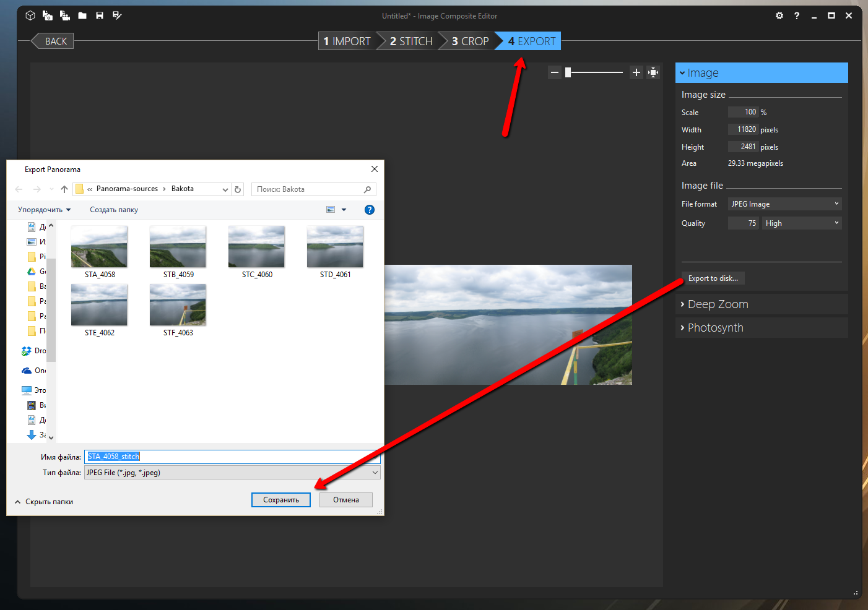Click the fit-to-view icon beside zoom slider

(653, 72)
